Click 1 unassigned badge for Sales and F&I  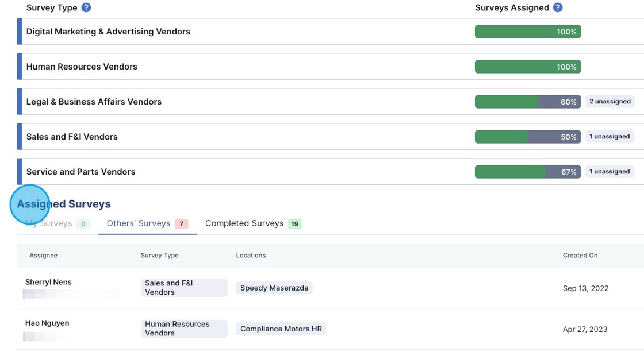pos(609,137)
